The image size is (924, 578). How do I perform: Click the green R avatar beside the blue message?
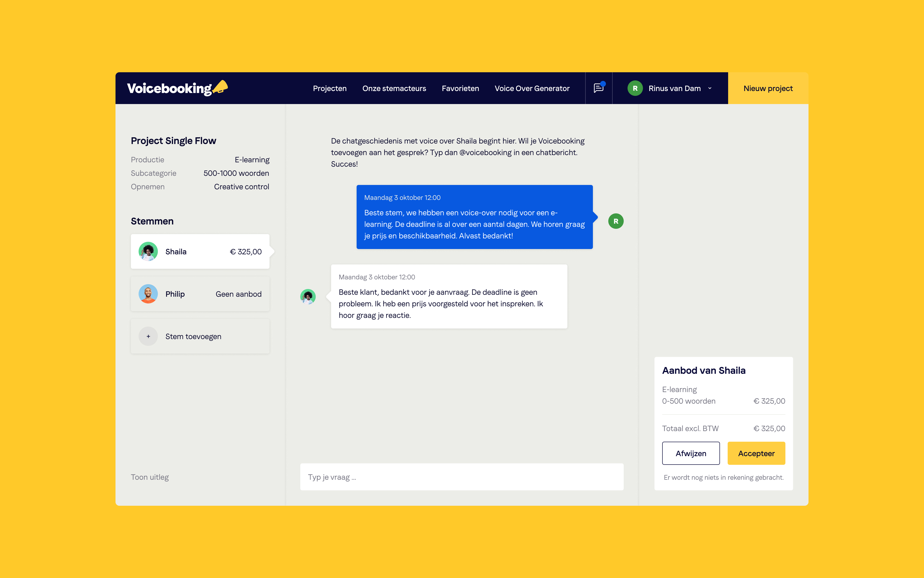[616, 221]
